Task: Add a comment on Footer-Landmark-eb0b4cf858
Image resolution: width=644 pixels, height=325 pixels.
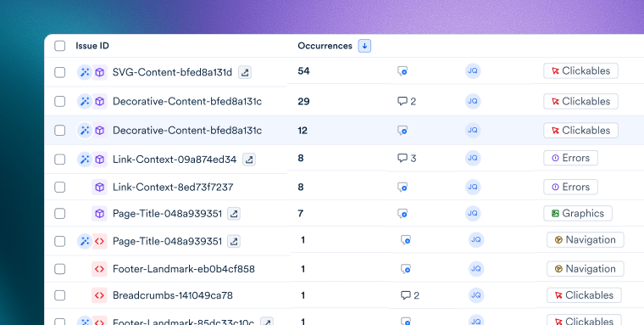Action: 406,269
